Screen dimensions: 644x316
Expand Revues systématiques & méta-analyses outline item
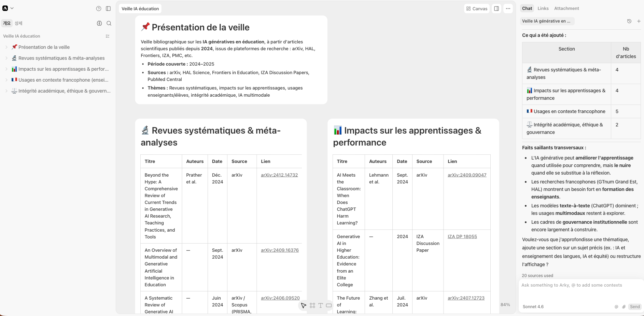[x=6, y=58]
